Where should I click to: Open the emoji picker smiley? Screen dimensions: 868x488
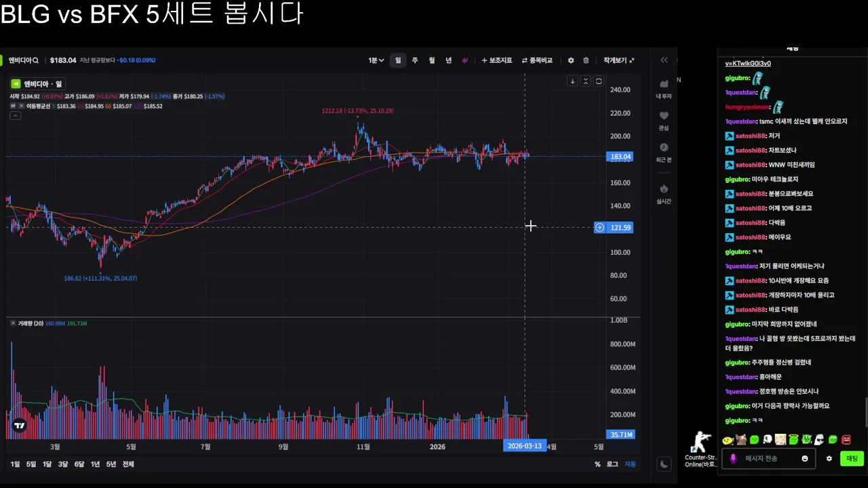coord(805,459)
